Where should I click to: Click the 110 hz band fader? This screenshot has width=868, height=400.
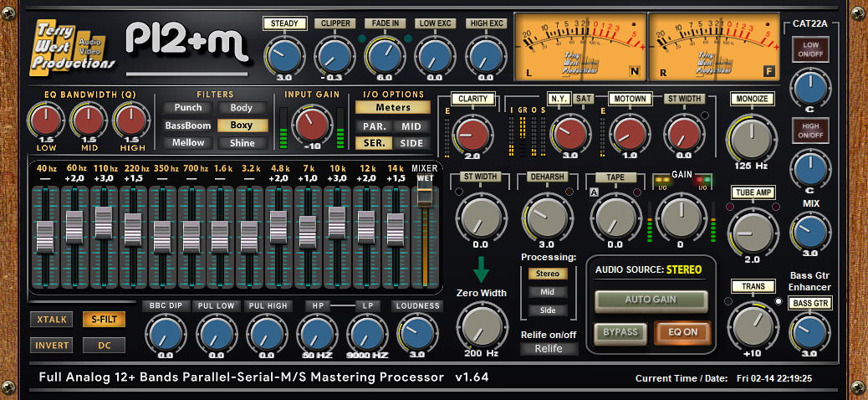tap(104, 223)
